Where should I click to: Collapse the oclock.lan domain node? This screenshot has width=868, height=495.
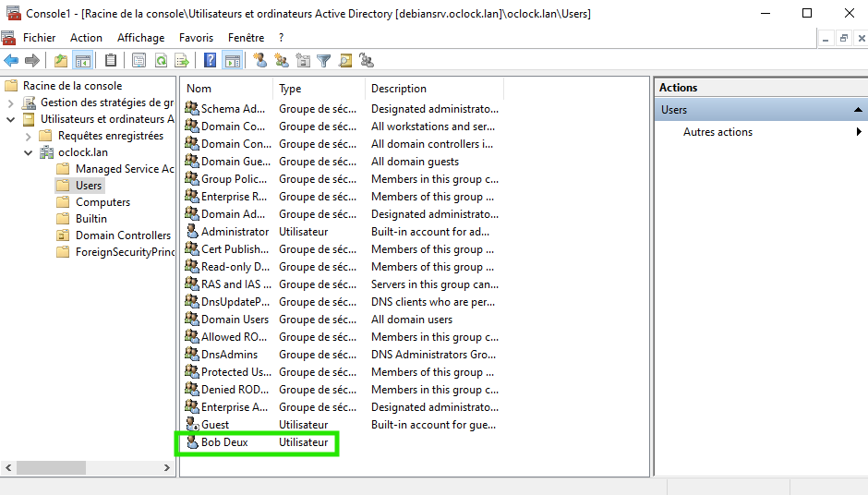click(x=28, y=152)
